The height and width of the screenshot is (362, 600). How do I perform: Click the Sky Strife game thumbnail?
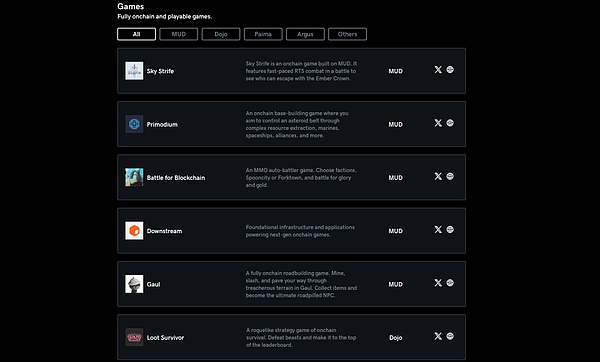(x=134, y=71)
